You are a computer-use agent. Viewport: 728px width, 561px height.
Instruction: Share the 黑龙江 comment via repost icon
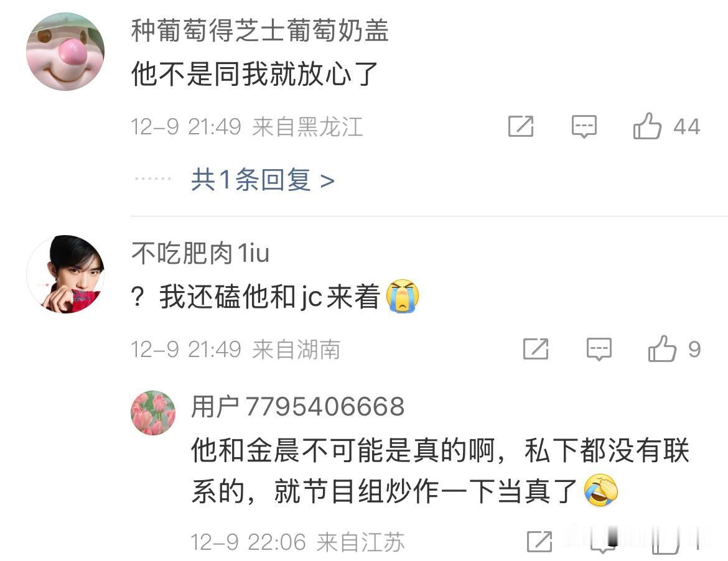click(x=521, y=126)
